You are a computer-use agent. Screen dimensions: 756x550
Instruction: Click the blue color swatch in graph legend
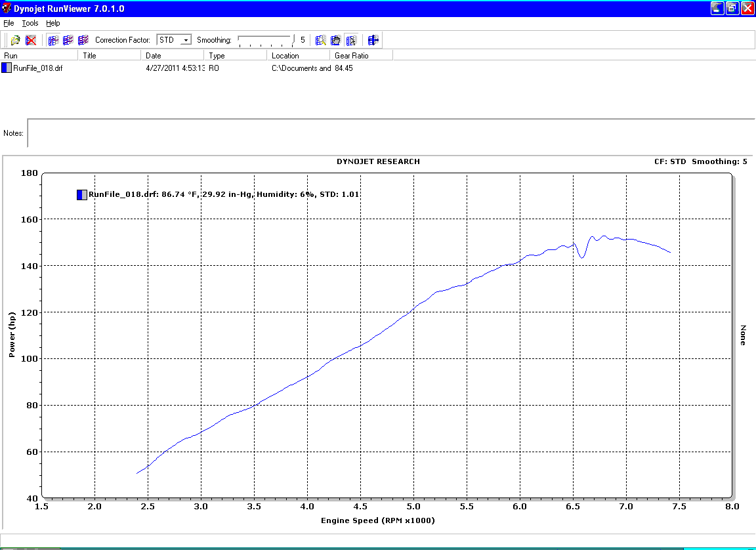click(x=81, y=194)
